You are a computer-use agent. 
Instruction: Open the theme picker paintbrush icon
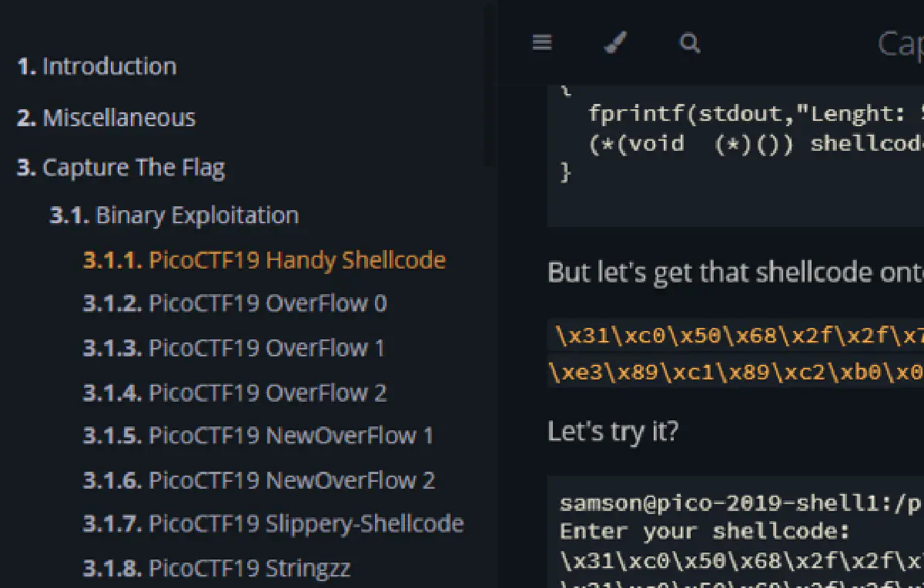(x=616, y=43)
